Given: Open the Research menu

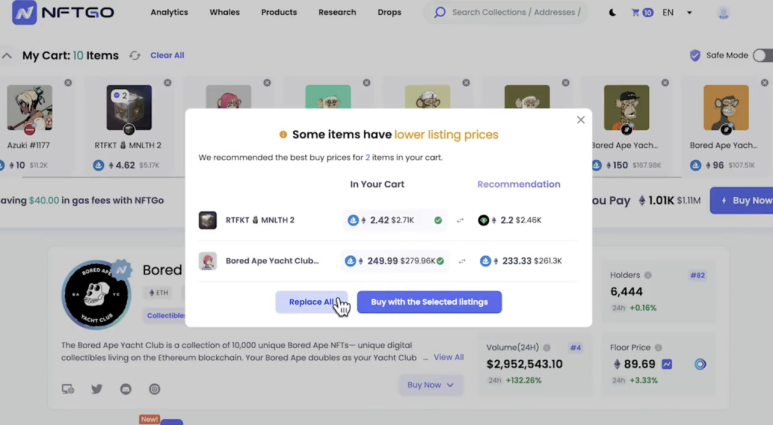Looking at the screenshot, I should click(x=337, y=12).
